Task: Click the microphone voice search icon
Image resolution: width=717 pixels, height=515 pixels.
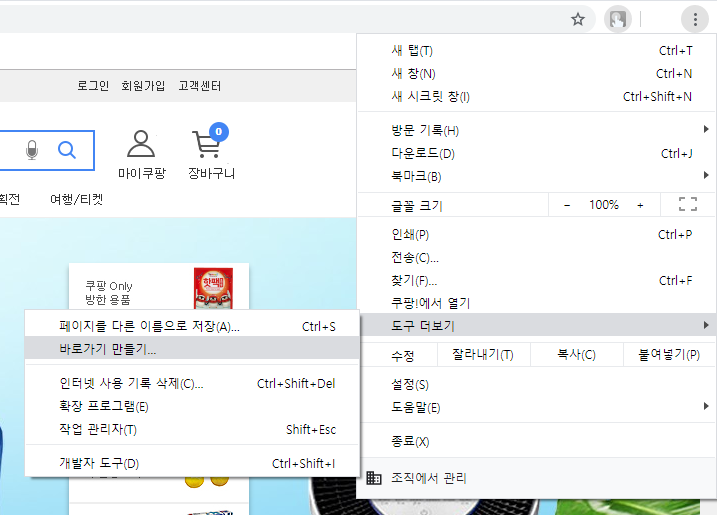Action: click(x=32, y=150)
